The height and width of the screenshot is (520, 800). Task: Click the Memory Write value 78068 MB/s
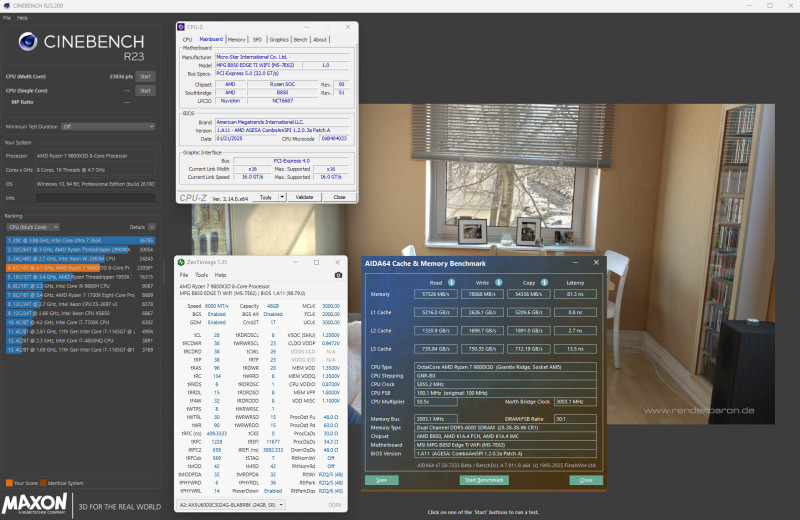tap(482, 294)
